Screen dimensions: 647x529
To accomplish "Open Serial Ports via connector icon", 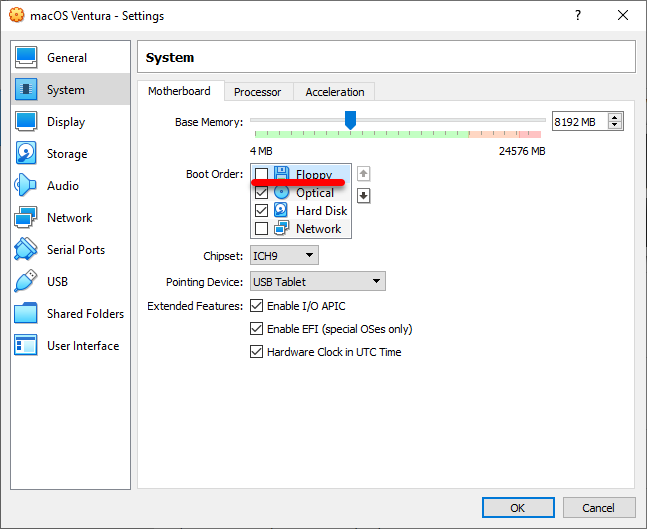I will 26,249.
